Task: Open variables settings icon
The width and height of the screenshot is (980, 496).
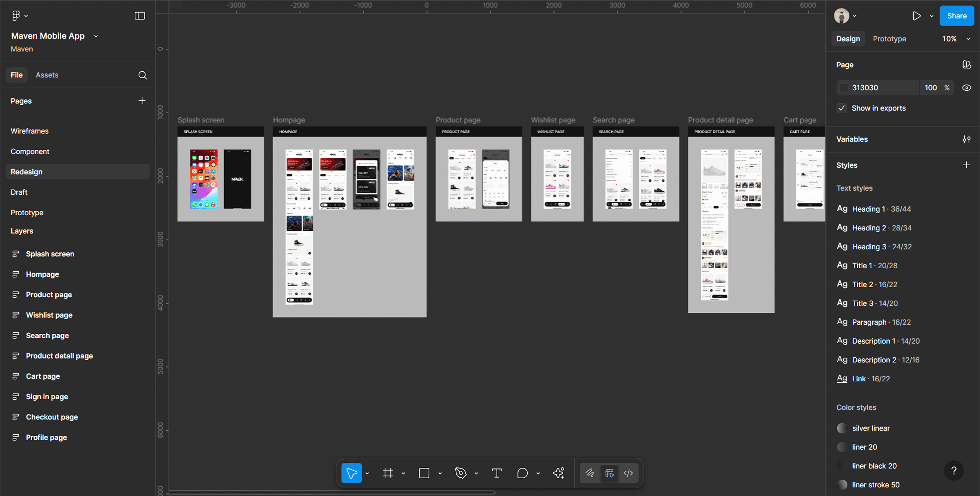Action: [966, 139]
